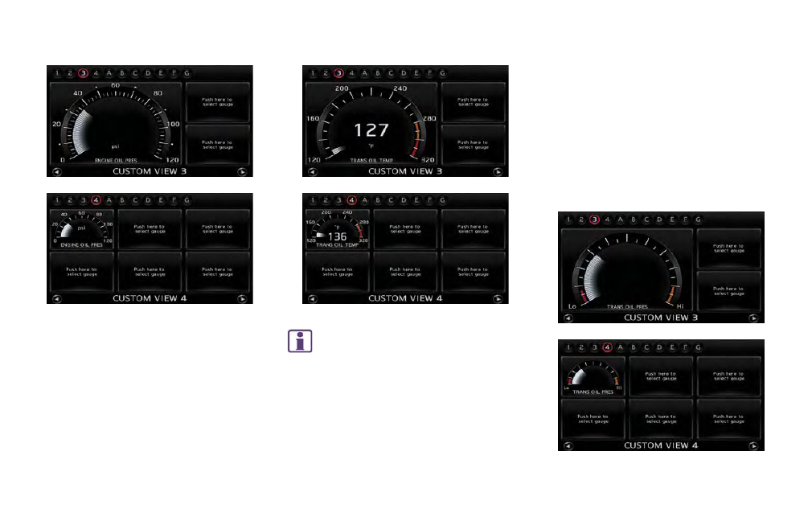The width and height of the screenshot is (812, 517).
Task: Tap the small Engine Oil Pres gauge tile
Action: pyautogui.click(x=82, y=229)
